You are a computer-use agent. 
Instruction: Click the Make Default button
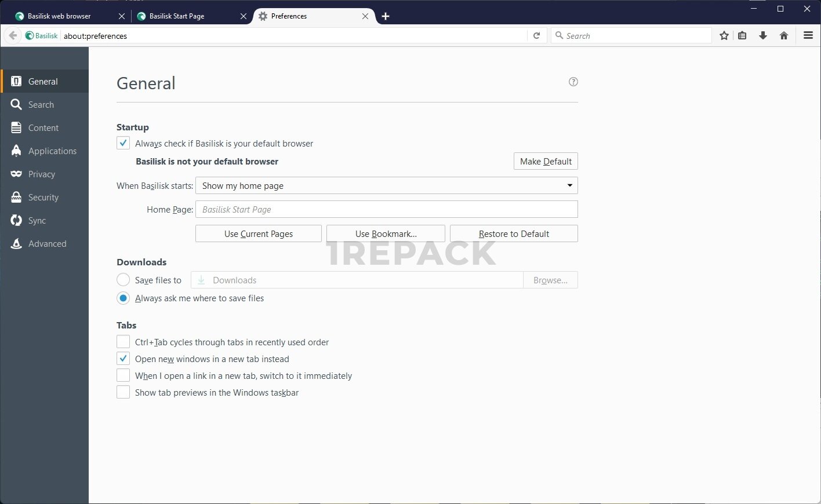pyautogui.click(x=546, y=161)
